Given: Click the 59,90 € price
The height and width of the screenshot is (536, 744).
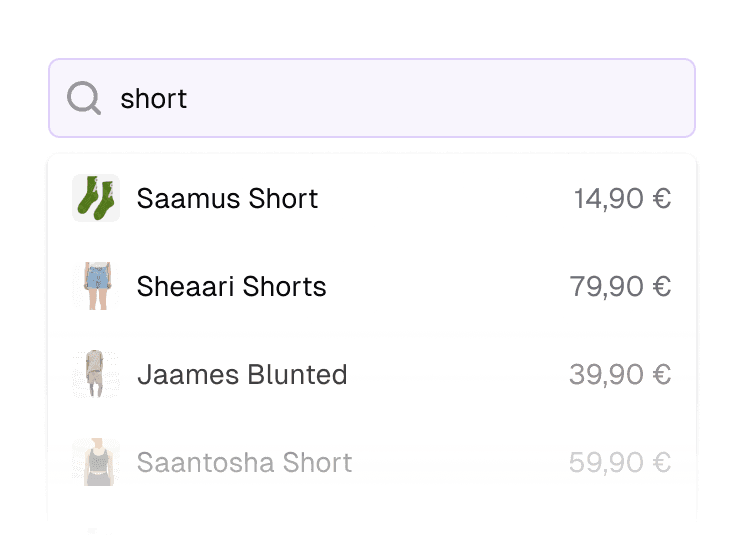Looking at the screenshot, I should tap(620, 462).
